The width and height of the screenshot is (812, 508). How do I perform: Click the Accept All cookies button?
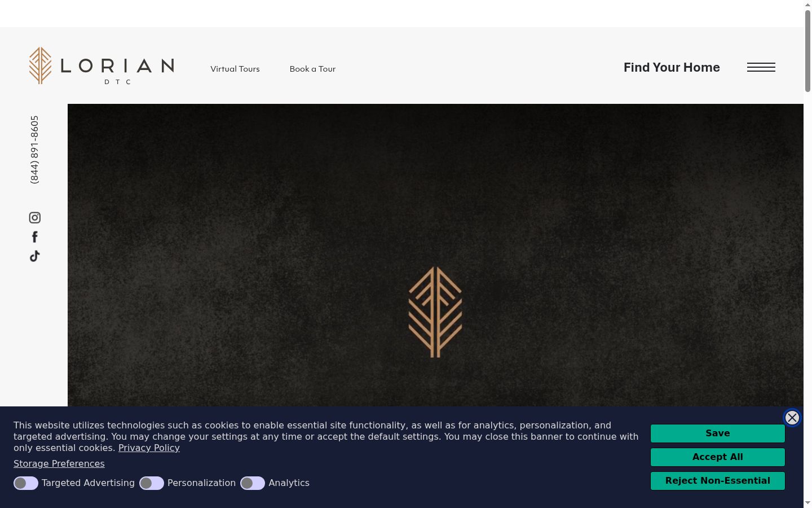click(718, 457)
